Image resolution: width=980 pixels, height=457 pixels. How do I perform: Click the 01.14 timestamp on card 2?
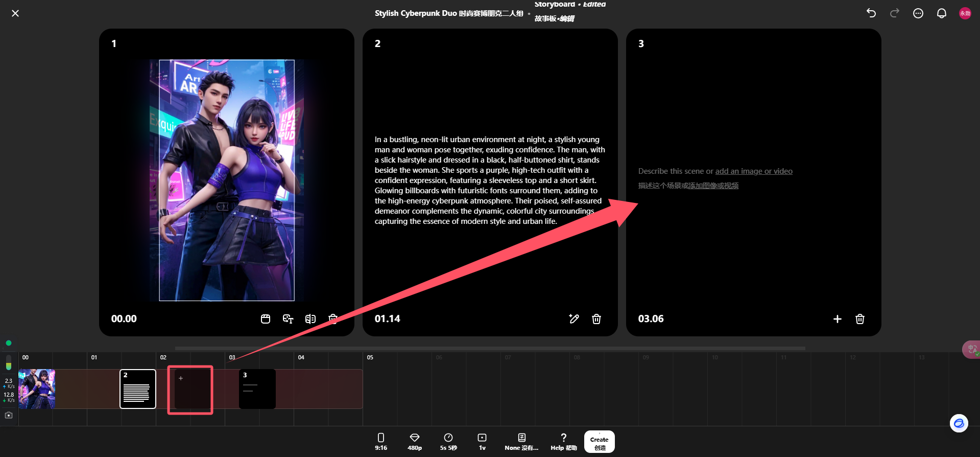coord(388,319)
